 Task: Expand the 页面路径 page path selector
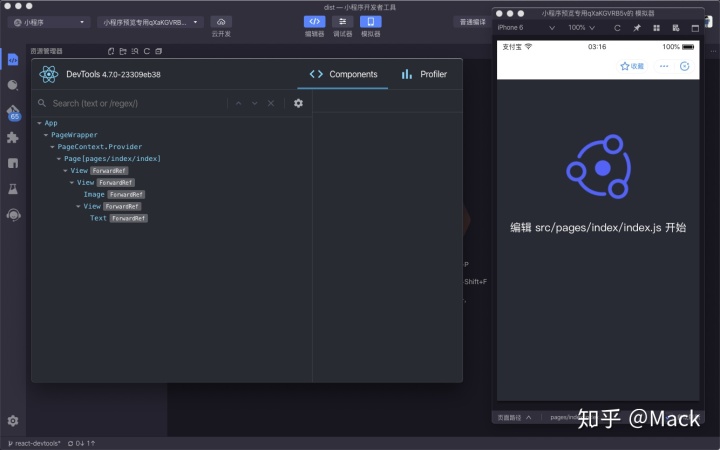[515, 417]
